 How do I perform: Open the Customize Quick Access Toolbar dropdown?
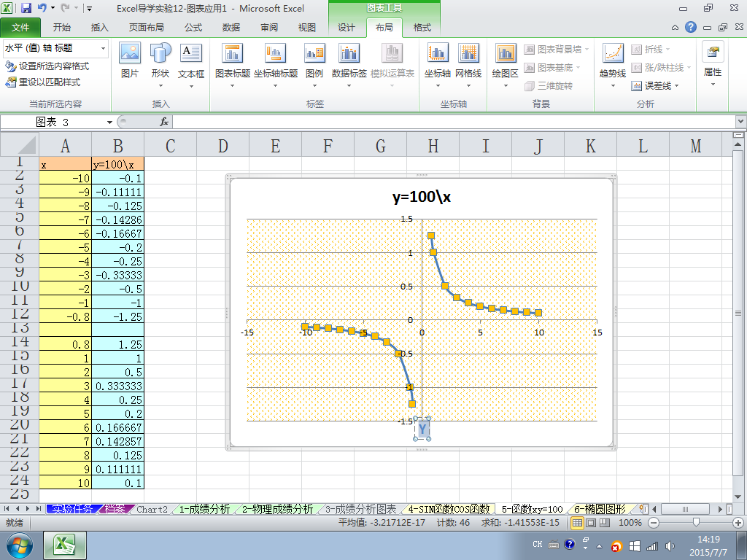pyautogui.click(x=89, y=9)
